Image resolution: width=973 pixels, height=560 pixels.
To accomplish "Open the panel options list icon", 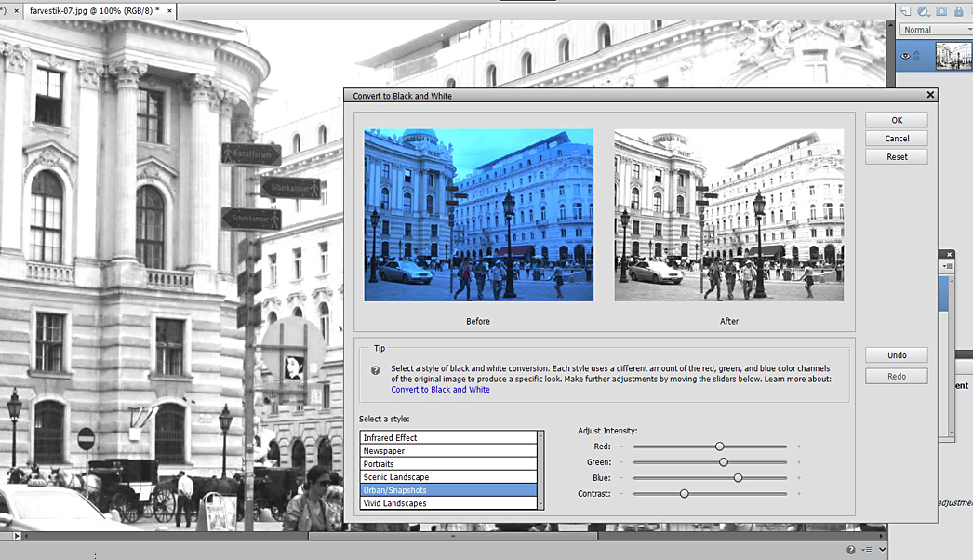I will tap(868, 549).
